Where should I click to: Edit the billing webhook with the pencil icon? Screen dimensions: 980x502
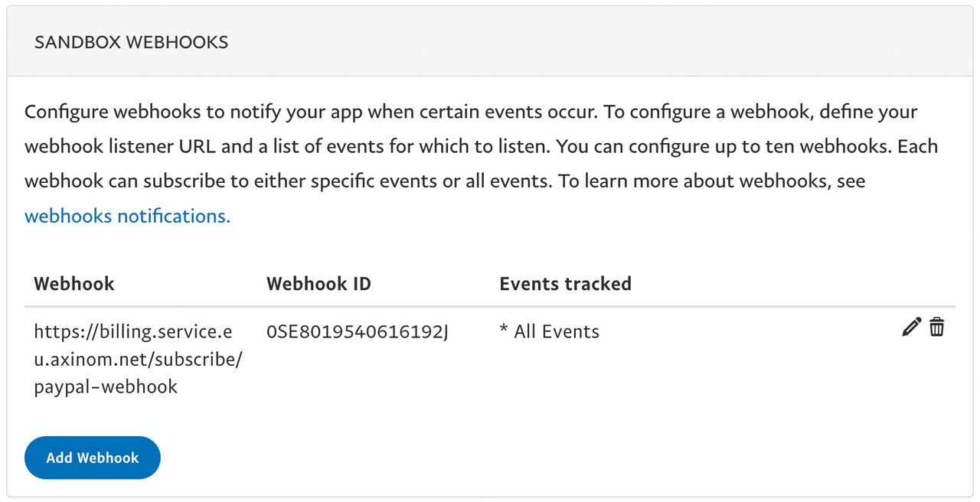point(911,328)
